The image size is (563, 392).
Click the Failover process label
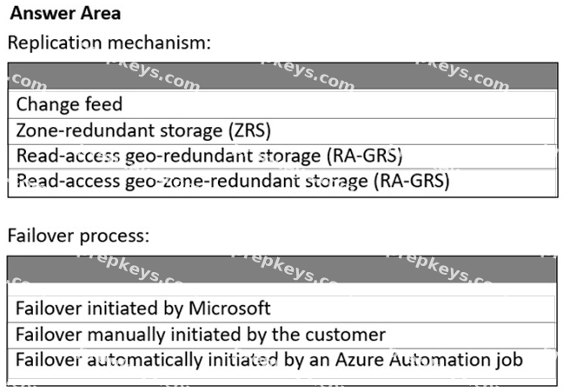[x=78, y=236]
